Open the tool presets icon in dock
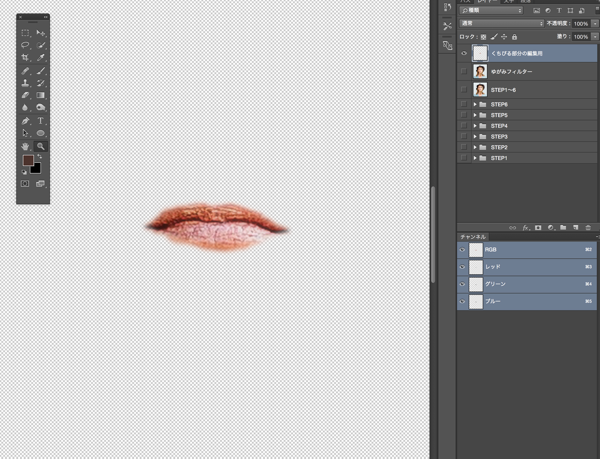 click(447, 26)
